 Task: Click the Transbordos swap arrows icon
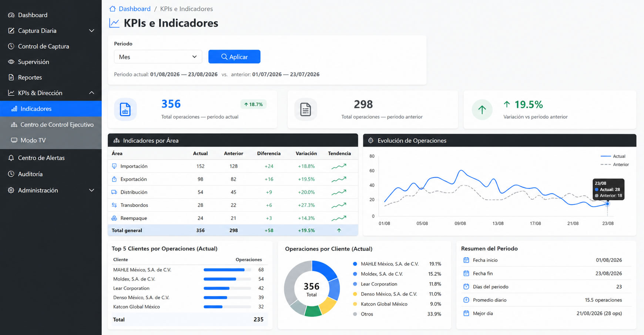coord(114,205)
